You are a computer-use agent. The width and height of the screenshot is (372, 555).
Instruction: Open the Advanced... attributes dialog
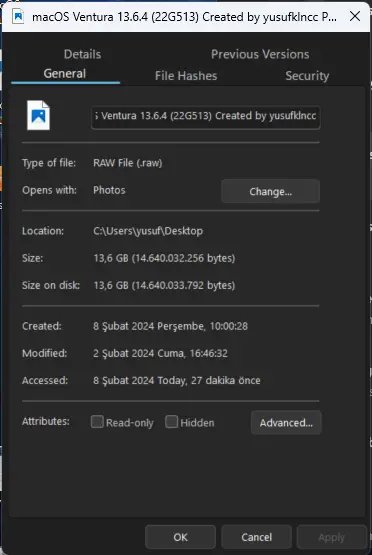(286, 422)
